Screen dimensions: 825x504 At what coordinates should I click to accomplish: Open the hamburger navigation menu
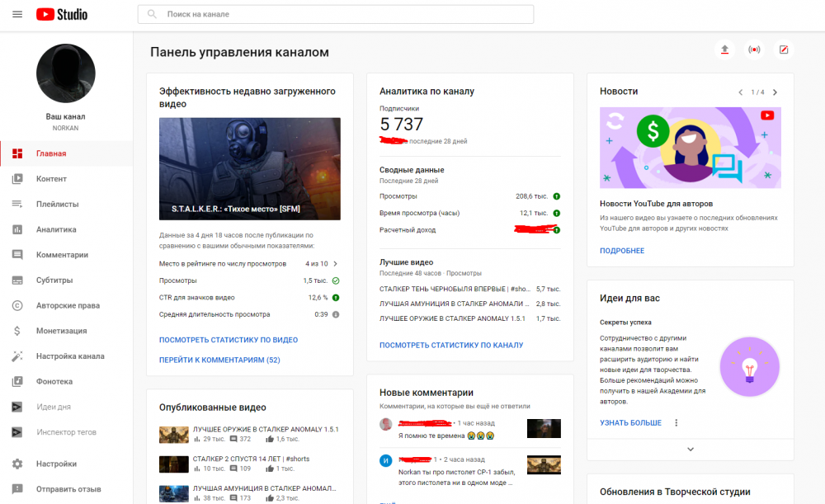pos(16,14)
